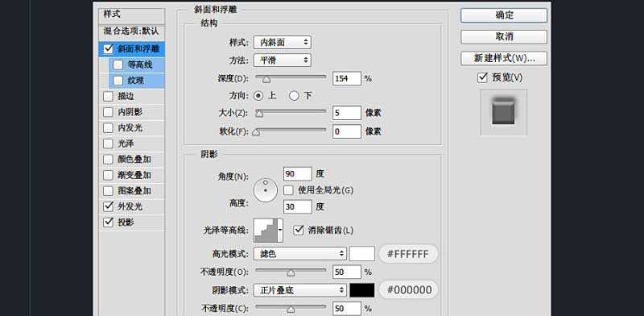Open 外发光 effect settings label
This screenshot has height=316, width=644.
[130, 206]
